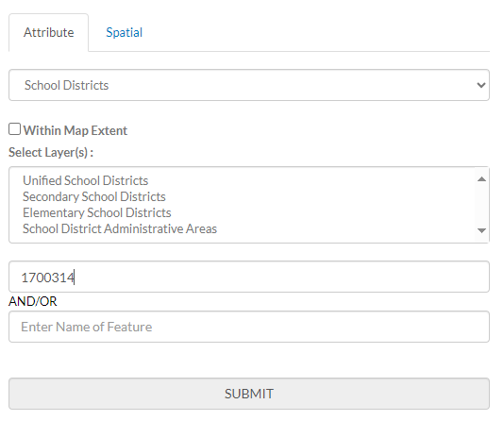Click the Select Layer(s) label
This screenshot has height=421, width=504.
coord(51,152)
